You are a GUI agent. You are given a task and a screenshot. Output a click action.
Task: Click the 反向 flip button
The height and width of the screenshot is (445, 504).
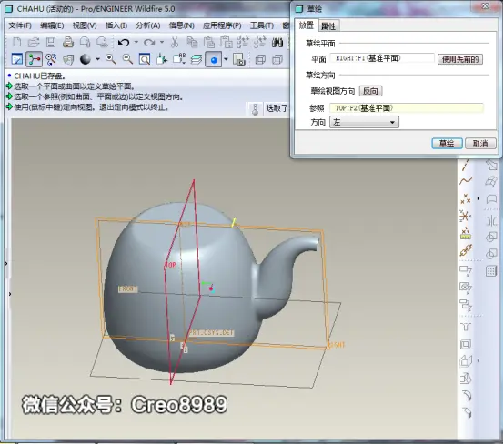tap(370, 91)
